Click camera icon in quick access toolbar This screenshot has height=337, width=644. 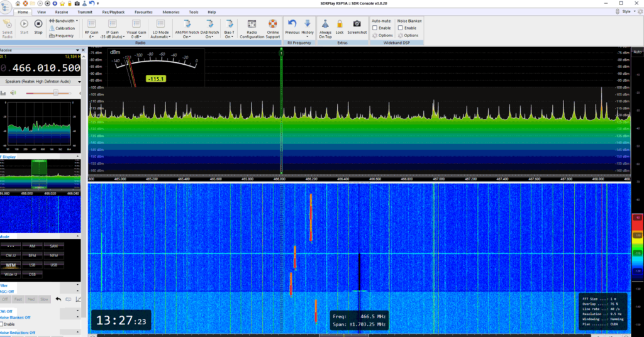pos(77,3)
